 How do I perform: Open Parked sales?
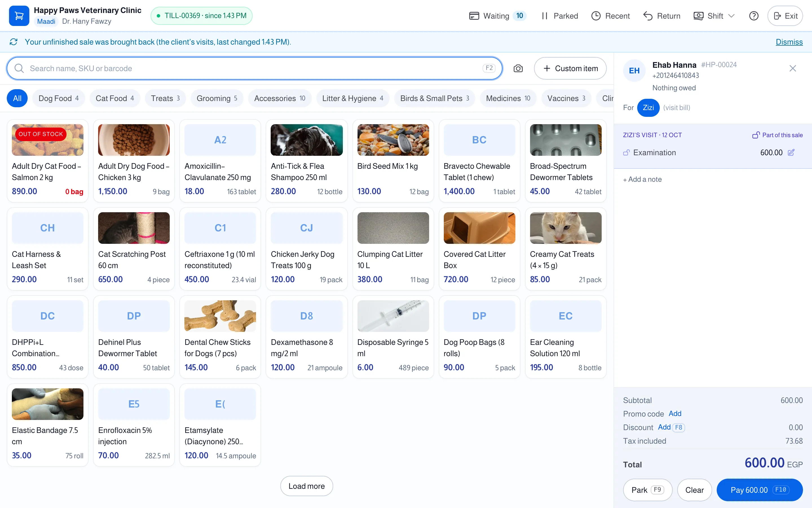pyautogui.click(x=559, y=16)
